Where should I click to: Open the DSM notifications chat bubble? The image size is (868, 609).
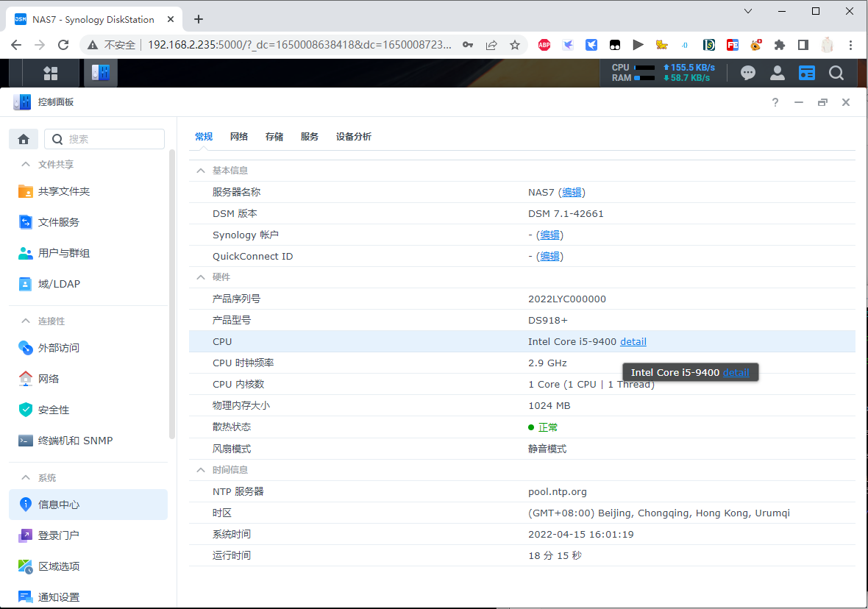pyautogui.click(x=748, y=73)
